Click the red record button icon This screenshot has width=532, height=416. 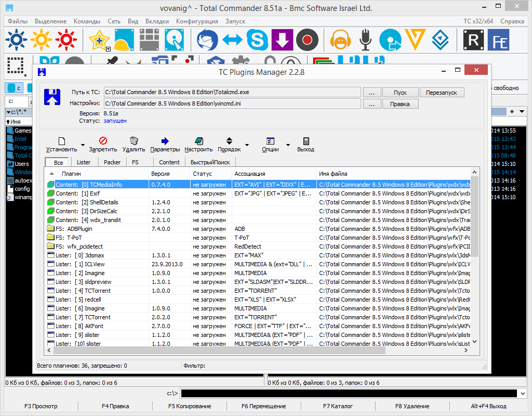pyautogui.click(x=307, y=40)
